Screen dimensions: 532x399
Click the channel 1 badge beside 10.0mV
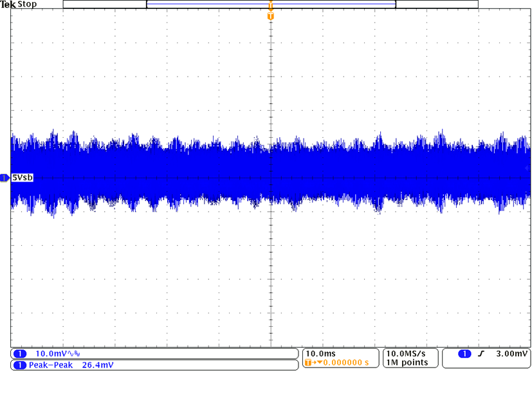20,354
